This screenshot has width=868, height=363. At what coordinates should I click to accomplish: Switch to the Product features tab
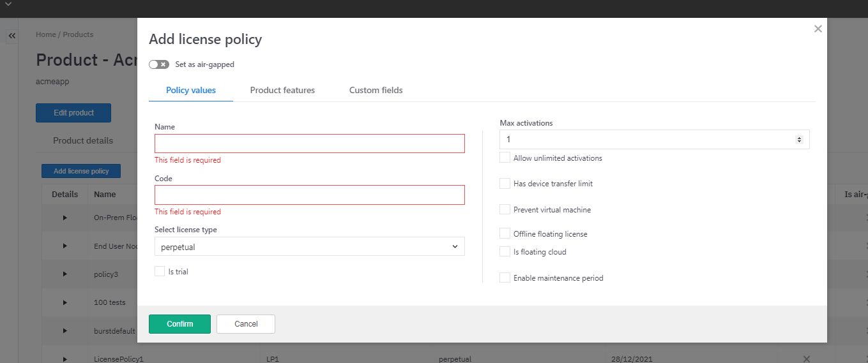coord(282,90)
